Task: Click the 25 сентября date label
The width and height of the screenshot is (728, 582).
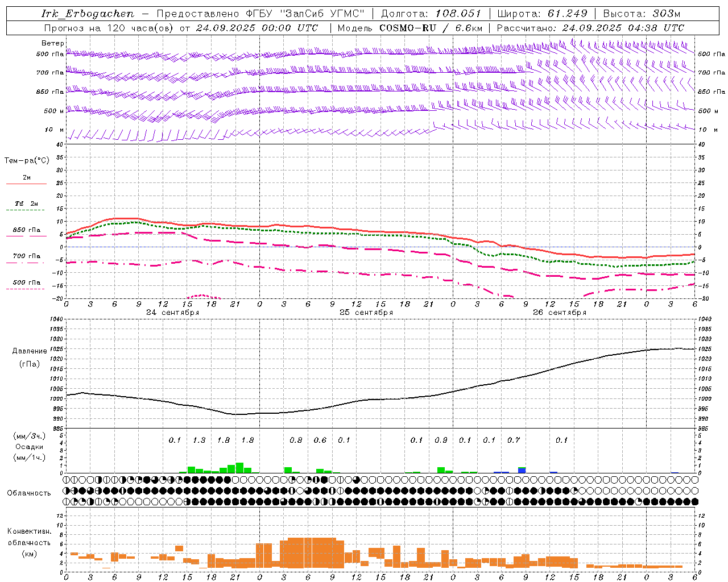Action: [366, 313]
